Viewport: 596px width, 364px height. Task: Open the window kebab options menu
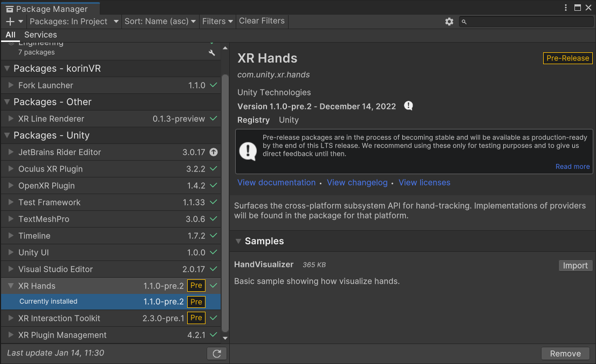tap(566, 8)
